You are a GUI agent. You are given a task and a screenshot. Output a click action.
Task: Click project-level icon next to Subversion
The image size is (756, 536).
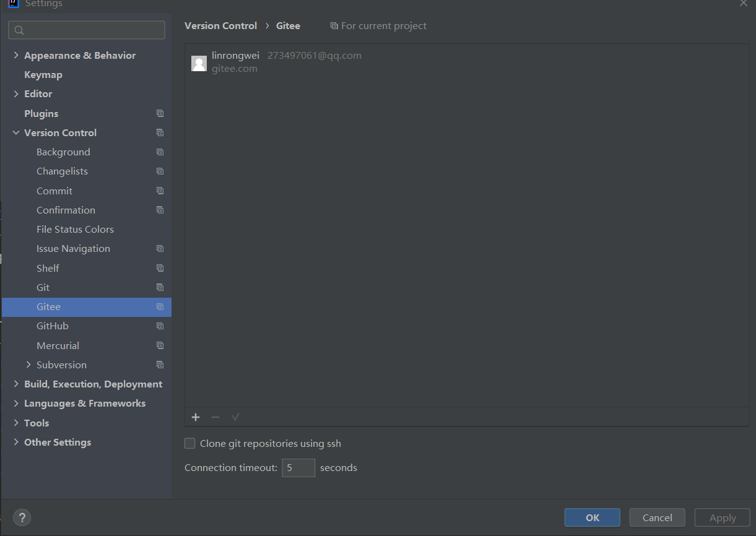click(x=160, y=365)
